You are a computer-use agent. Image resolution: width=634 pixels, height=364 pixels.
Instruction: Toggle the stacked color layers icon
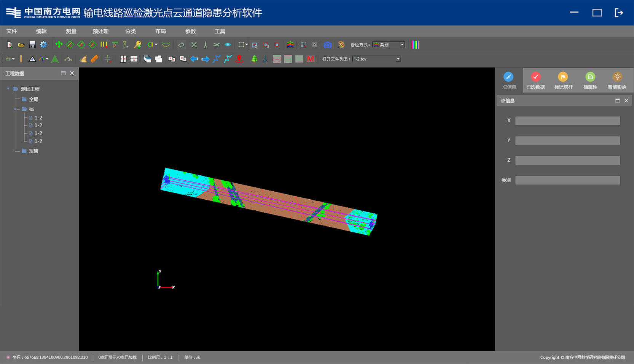point(290,45)
